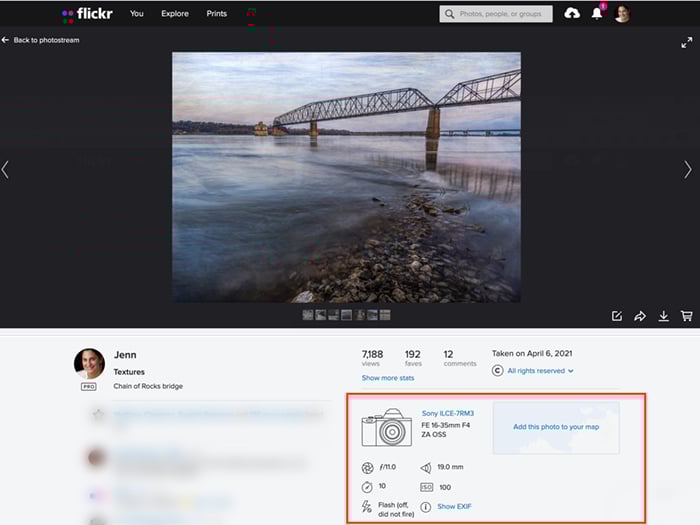Toggle fullscreen lightbox view
700x525 pixels.
tap(687, 43)
